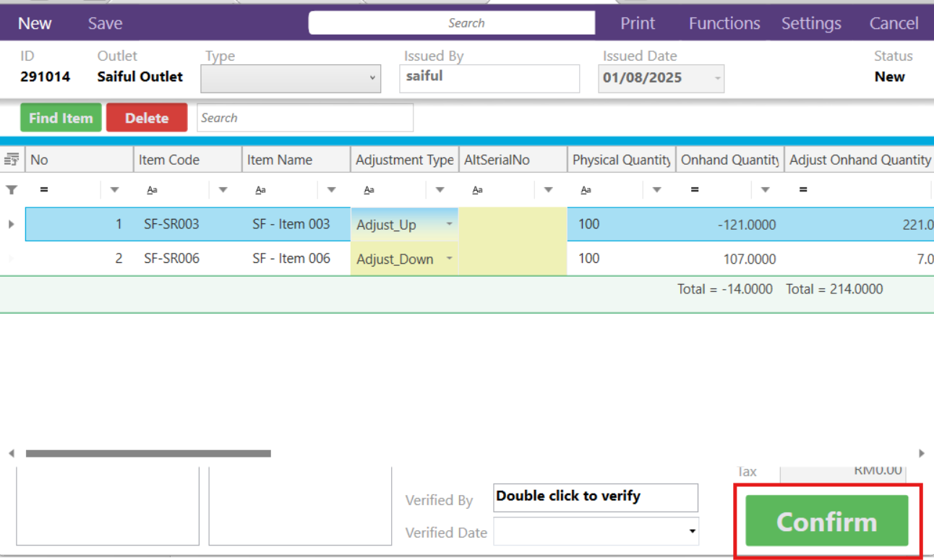The height and width of the screenshot is (560, 934).
Task: Open the Settings menu
Action: pyautogui.click(x=810, y=22)
